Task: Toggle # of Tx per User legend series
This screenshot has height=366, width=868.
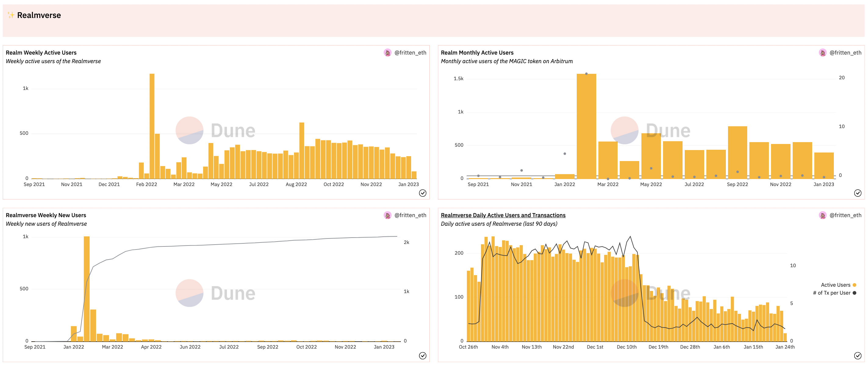Action: click(x=834, y=293)
